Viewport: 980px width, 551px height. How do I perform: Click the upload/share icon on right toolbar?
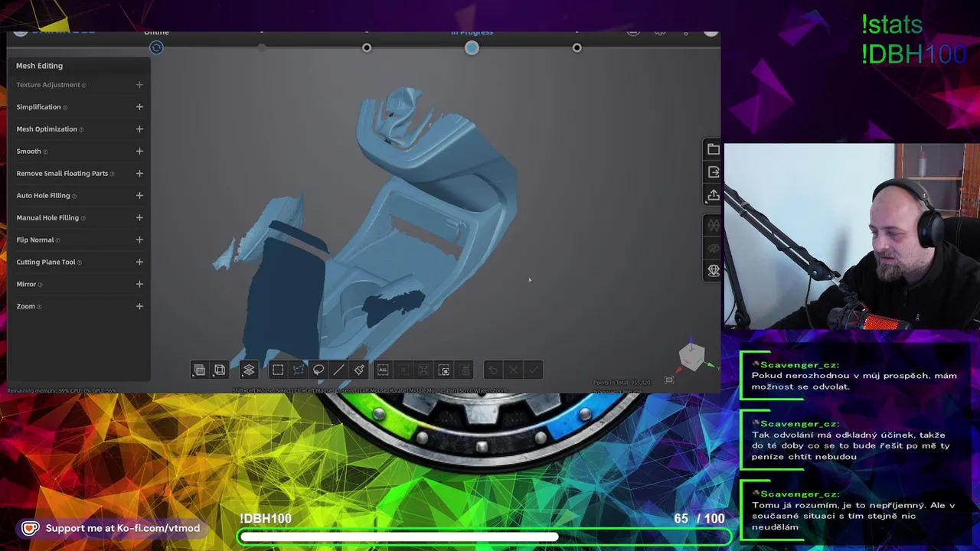click(713, 195)
